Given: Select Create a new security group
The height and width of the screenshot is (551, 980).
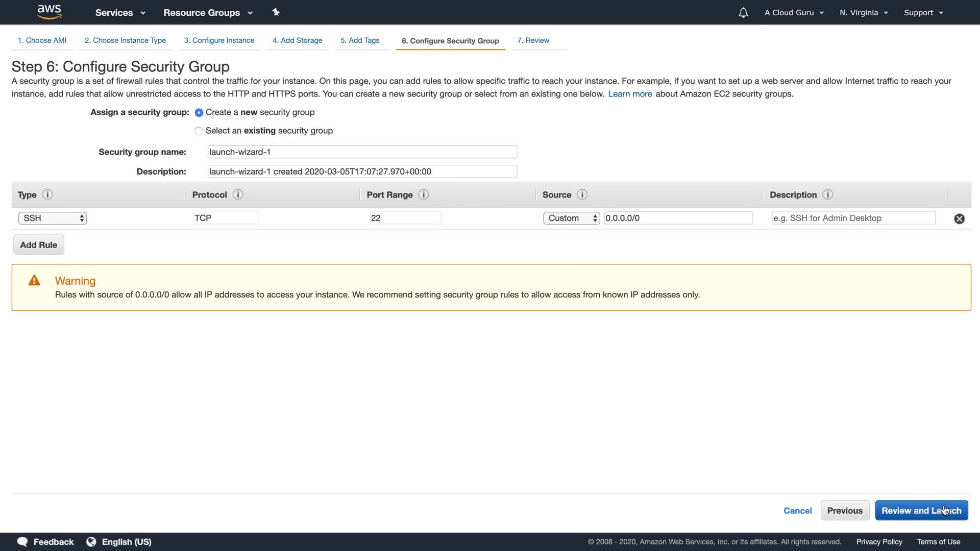Looking at the screenshot, I should tap(199, 112).
